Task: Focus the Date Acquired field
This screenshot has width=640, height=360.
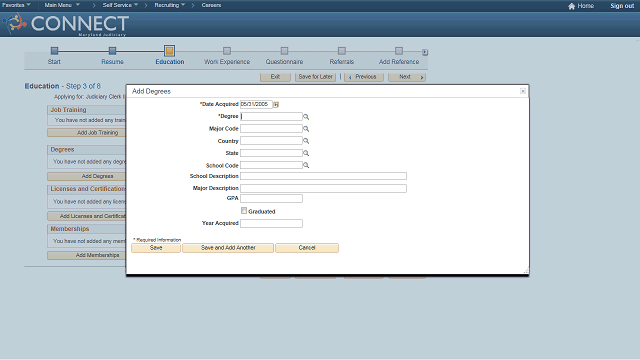Action: coord(256,104)
